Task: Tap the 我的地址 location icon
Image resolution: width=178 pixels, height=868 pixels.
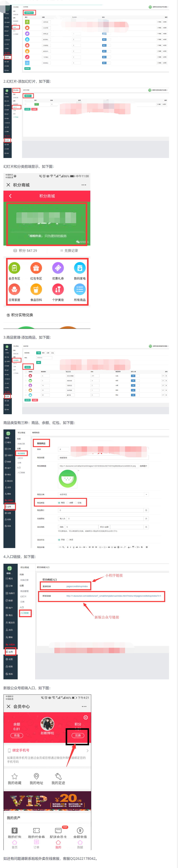Action: (36, 776)
